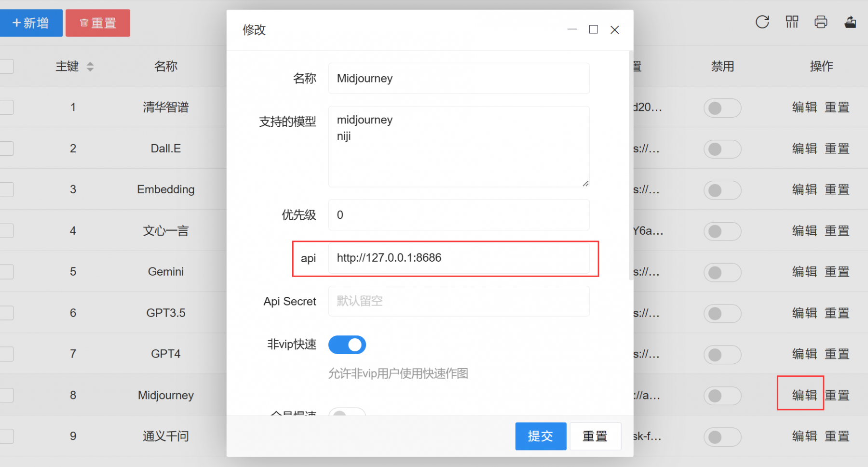This screenshot has height=467, width=868.
Task: Click 重置 link for 通义千问 row
Action: [837, 436]
